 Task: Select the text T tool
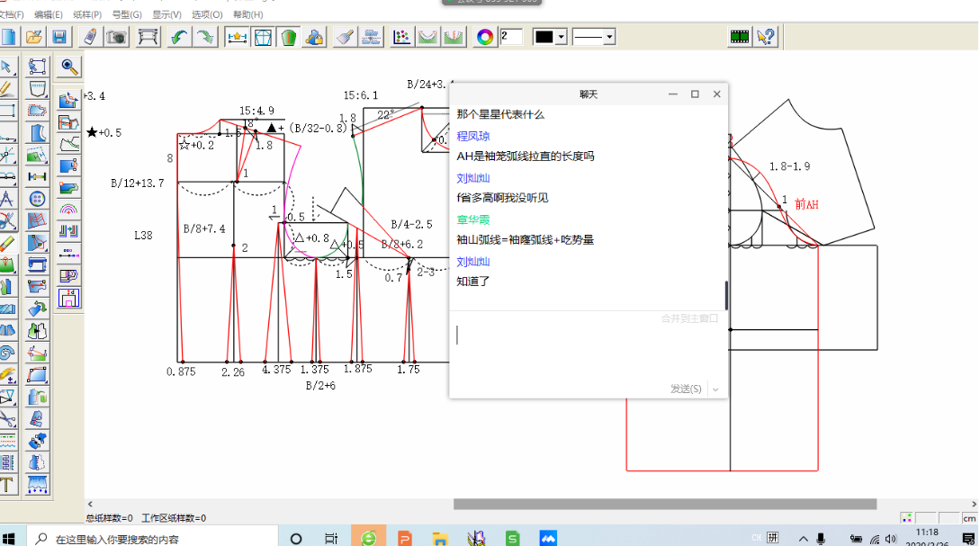(8, 485)
